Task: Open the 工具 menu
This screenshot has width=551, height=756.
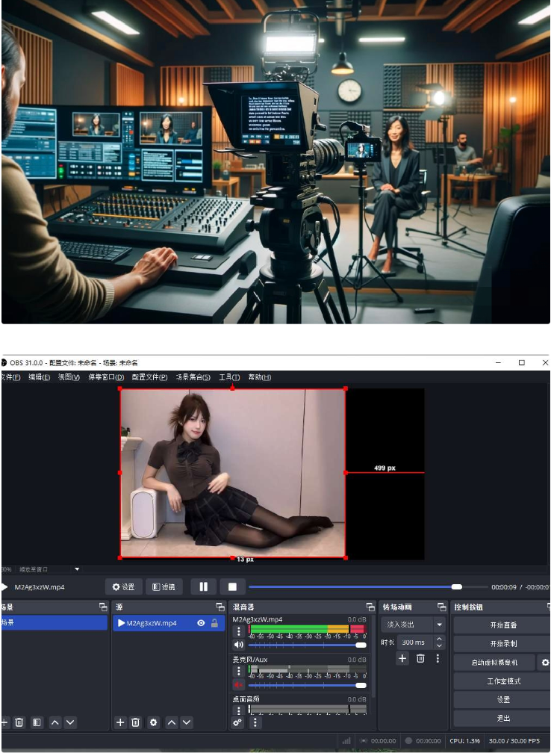Action: point(229,377)
